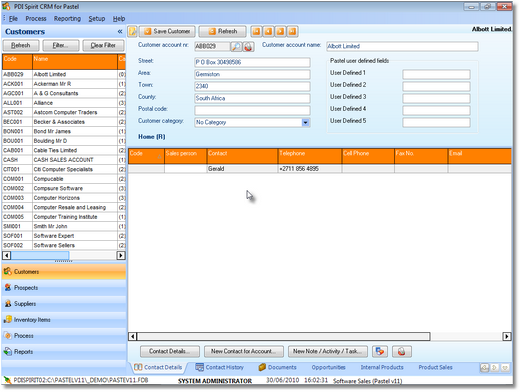Select customer row Software Sellers
This screenshot has height=392, width=520.
[x=63, y=245]
